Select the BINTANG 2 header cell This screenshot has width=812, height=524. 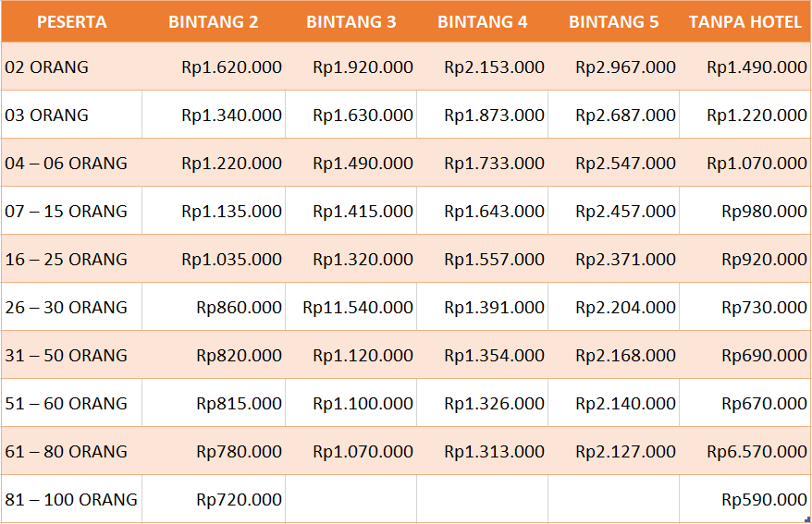(x=214, y=21)
